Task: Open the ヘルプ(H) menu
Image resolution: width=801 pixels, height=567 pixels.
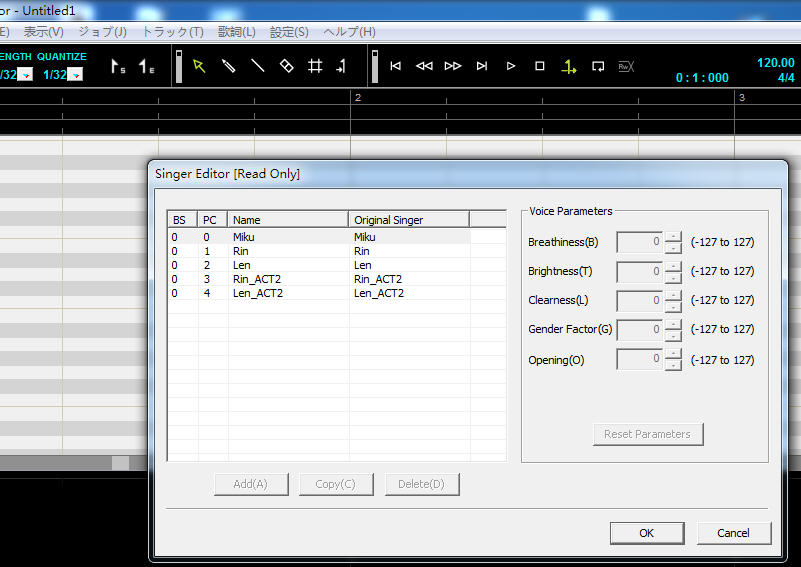Action: pyautogui.click(x=349, y=32)
